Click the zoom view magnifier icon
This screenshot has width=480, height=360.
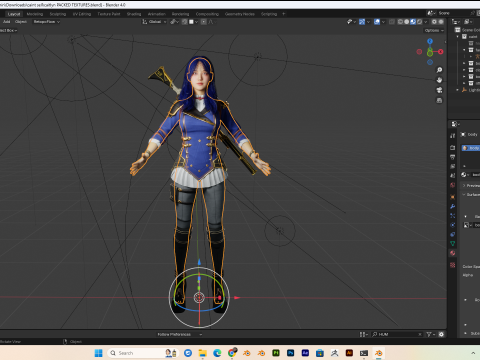click(439, 70)
